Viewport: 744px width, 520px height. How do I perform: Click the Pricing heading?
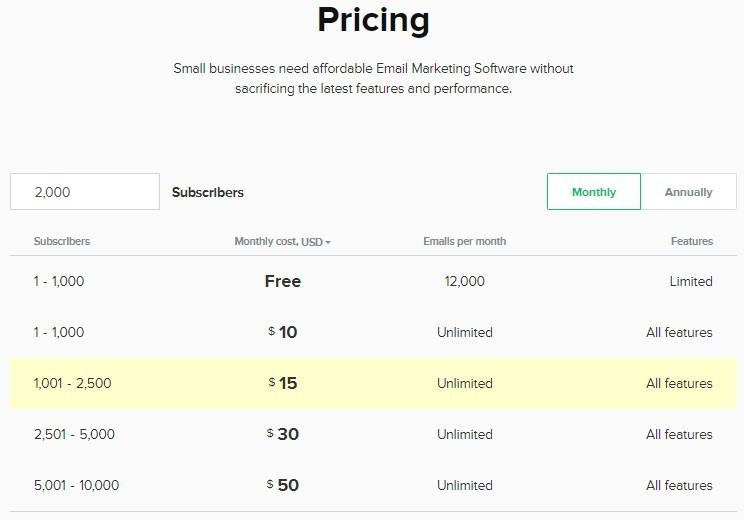[372, 20]
